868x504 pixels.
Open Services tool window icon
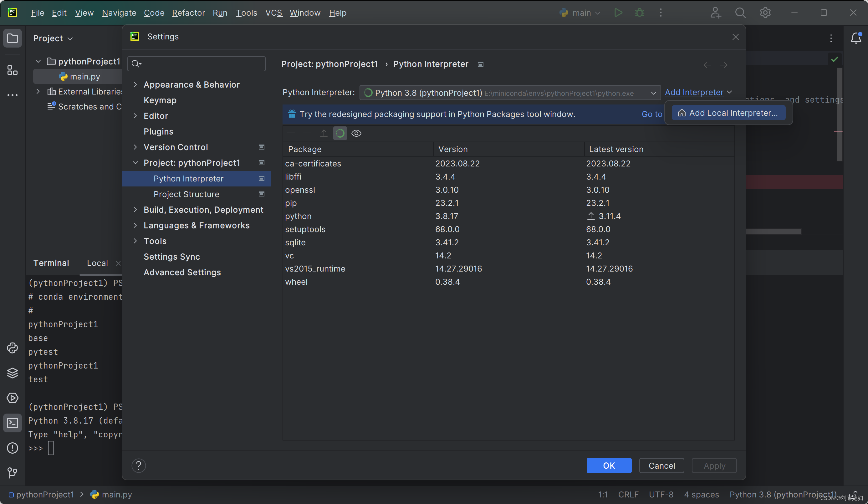pos(13,398)
